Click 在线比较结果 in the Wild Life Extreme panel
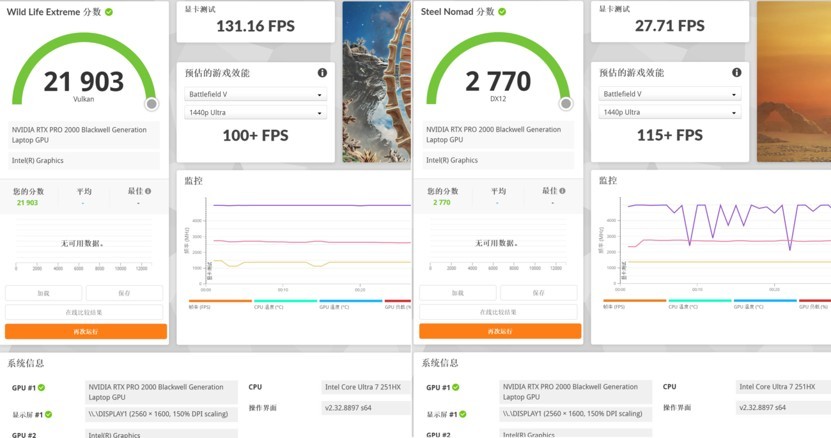Screen dimensions: 831x438 [x=84, y=312]
